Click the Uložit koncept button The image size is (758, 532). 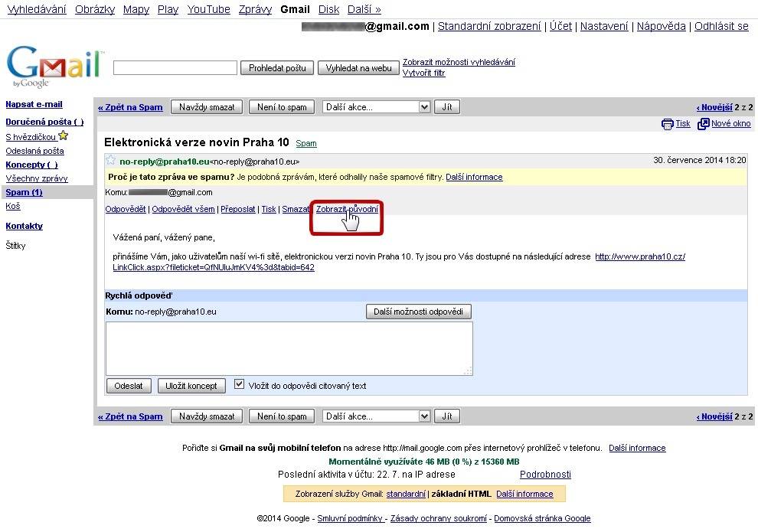click(x=191, y=386)
